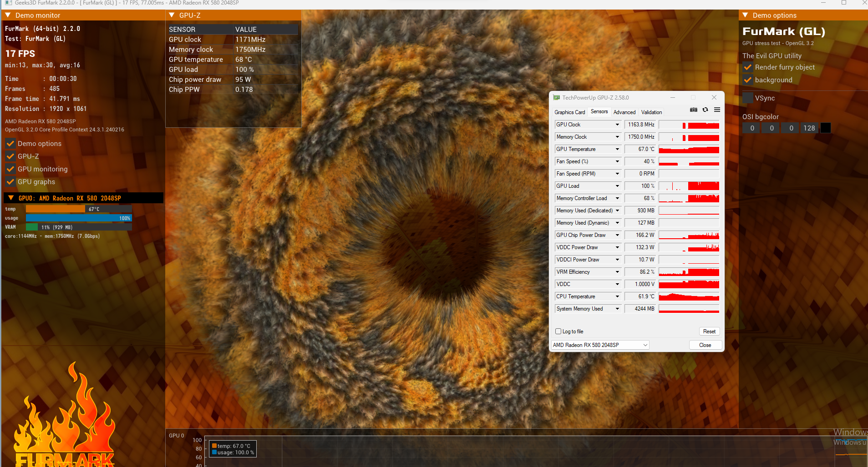This screenshot has height=467, width=868.
Task: Click the second OSI bgcolor value field
Action: click(772, 128)
